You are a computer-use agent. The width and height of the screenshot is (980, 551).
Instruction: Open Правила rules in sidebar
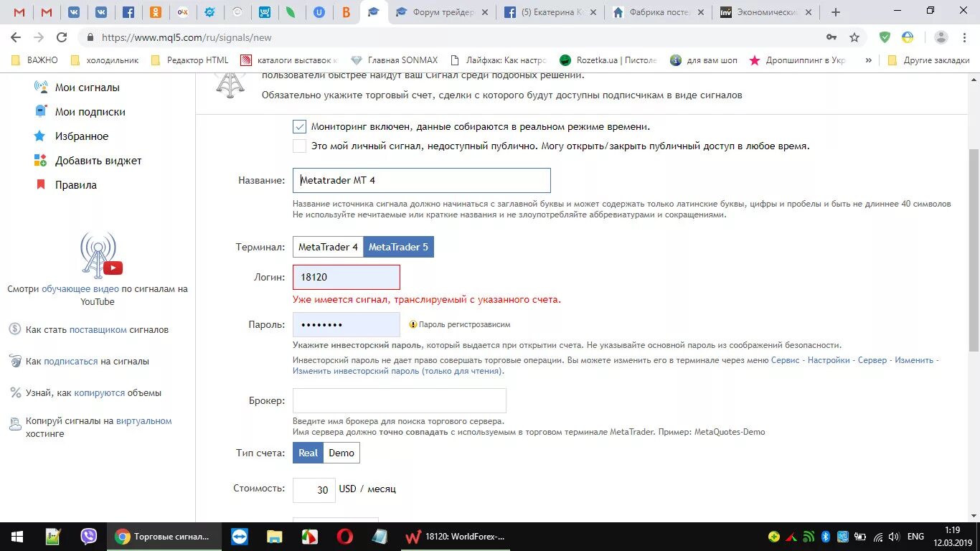pos(75,185)
